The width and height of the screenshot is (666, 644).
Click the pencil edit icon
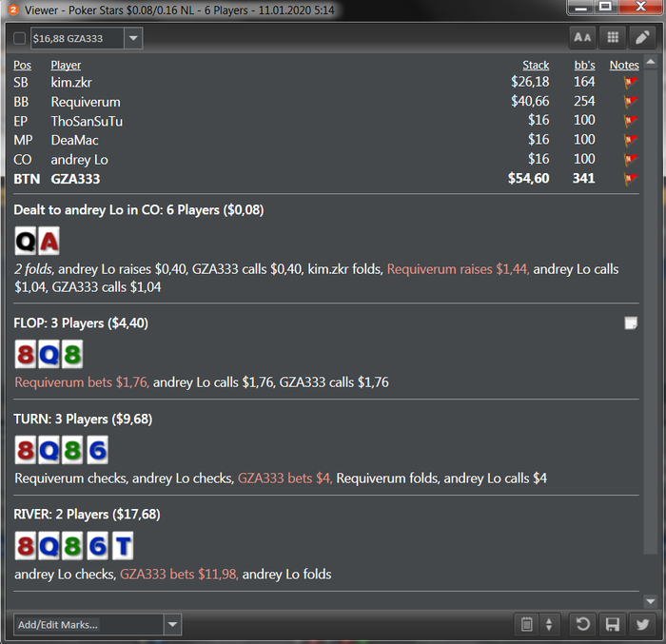click(x=642, y=37)
